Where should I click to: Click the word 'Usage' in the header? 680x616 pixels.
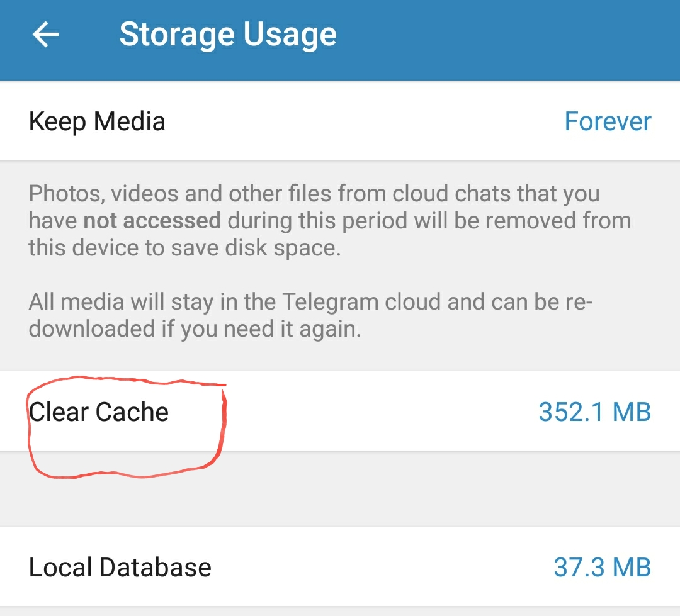pos(290,35)
